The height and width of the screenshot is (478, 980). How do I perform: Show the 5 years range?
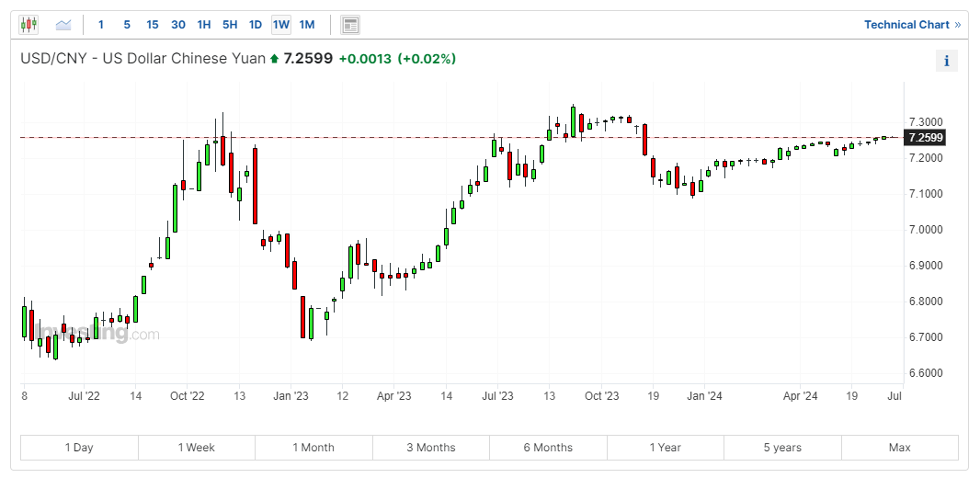point(782,448)
